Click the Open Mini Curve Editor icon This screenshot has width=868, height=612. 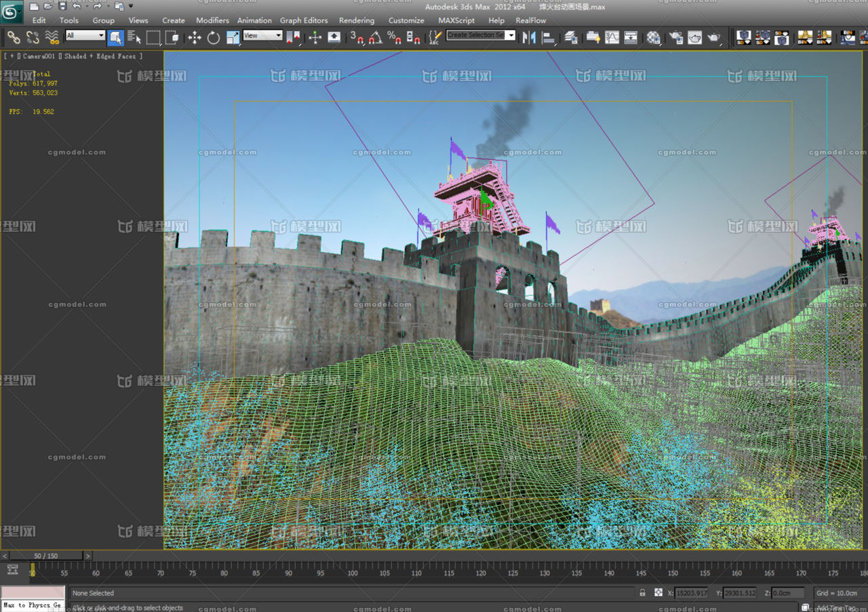click(12, 570)
